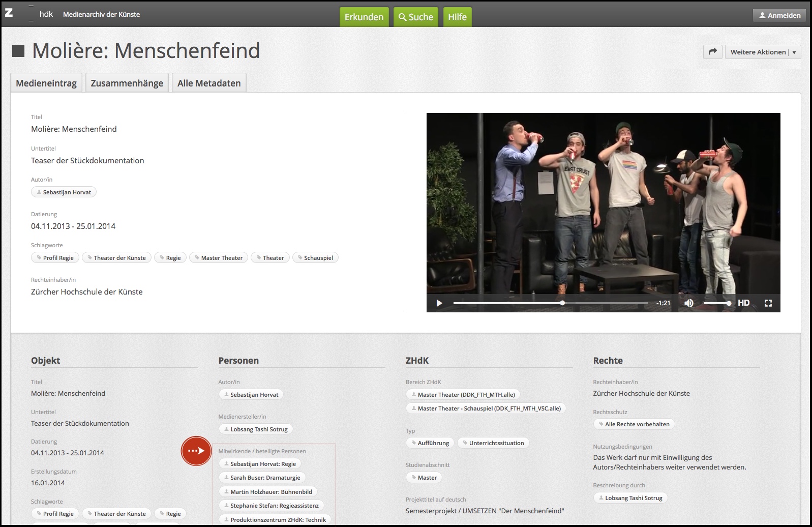Enter fullscreen video mode
Screen dimensions: 812x527
pyautogui.click(x=768, y=303)
